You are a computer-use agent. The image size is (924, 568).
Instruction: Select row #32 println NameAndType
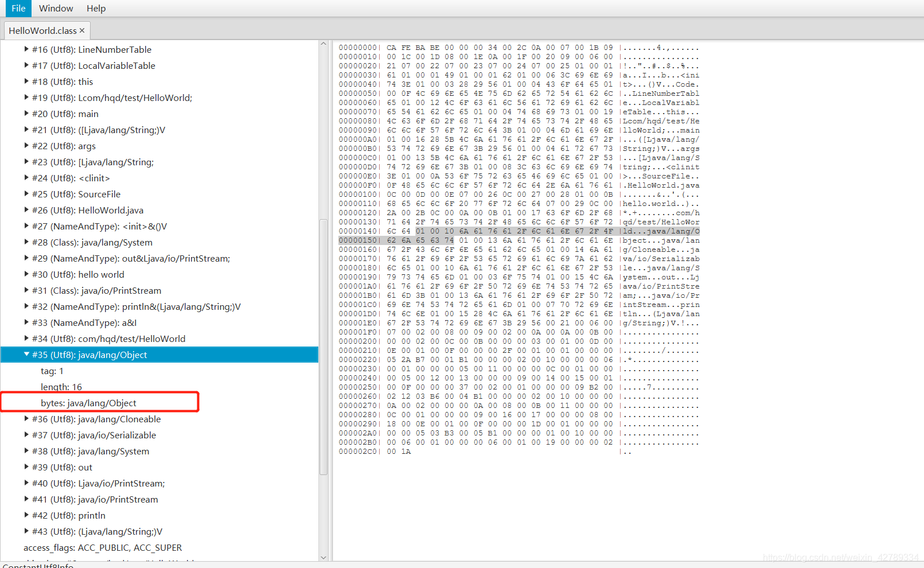tap(159, 306)
